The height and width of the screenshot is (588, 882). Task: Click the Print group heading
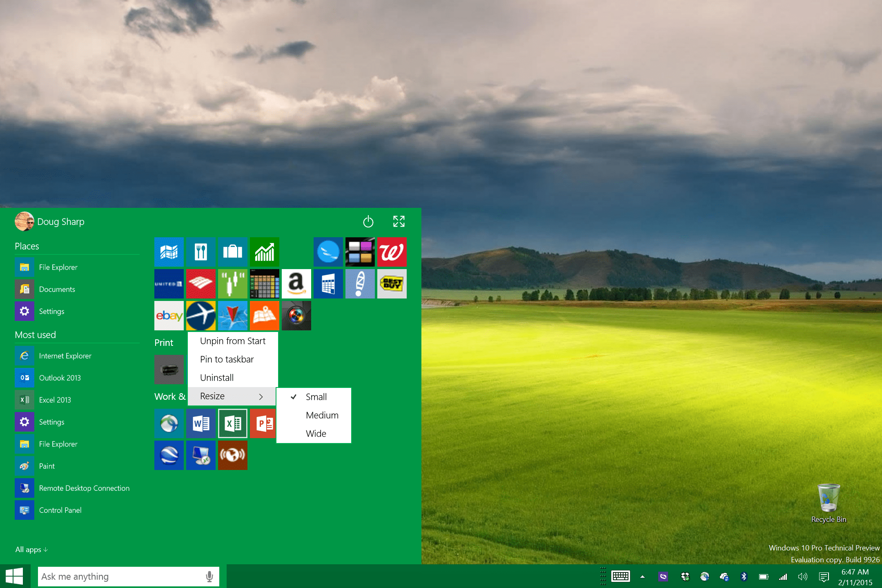tap(164, 343)
